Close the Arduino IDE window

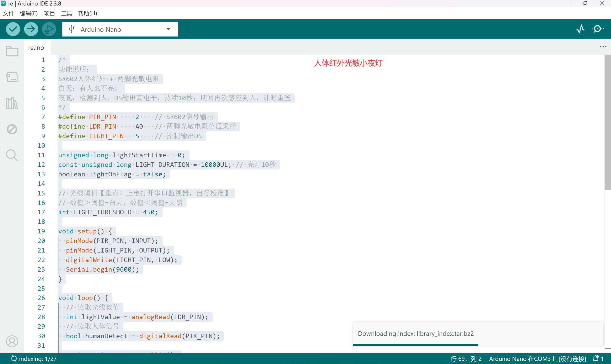coord(602,3)
